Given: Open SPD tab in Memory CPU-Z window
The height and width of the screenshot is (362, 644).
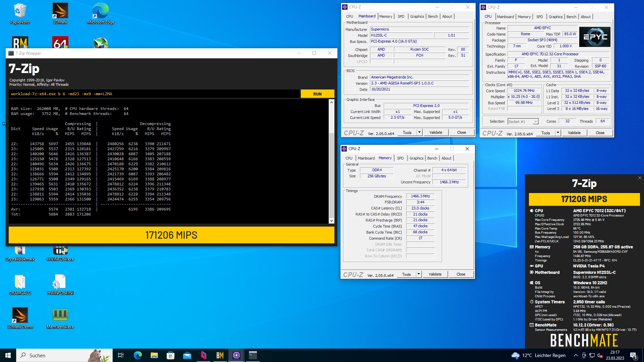Looking at the screenshot, I should tap(400, 158).
